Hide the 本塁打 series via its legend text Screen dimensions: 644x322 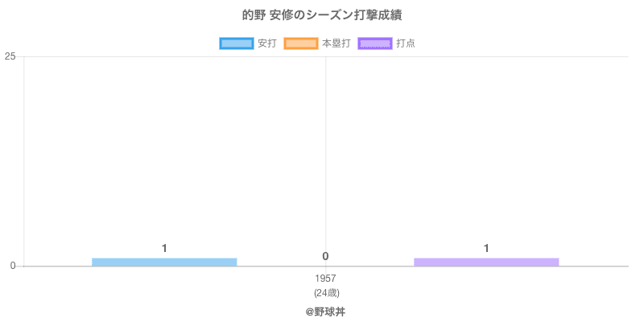click(x=336, y=43)
